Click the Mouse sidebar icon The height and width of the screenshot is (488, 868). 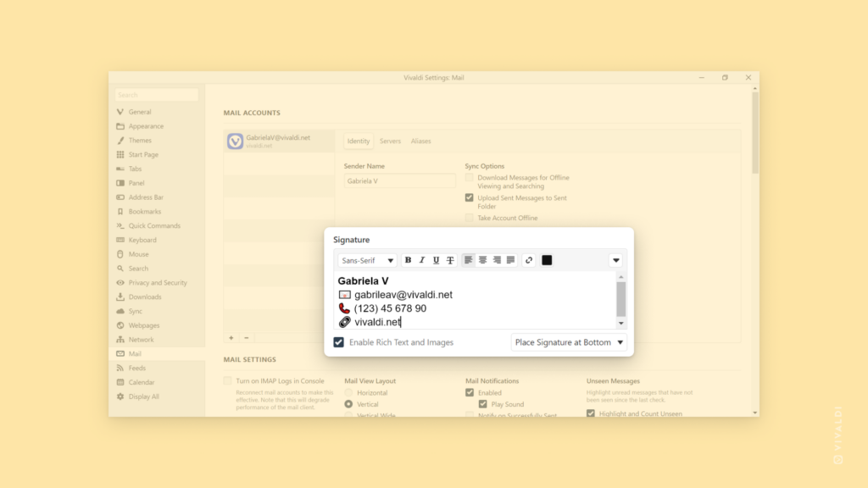coord(120,254)
